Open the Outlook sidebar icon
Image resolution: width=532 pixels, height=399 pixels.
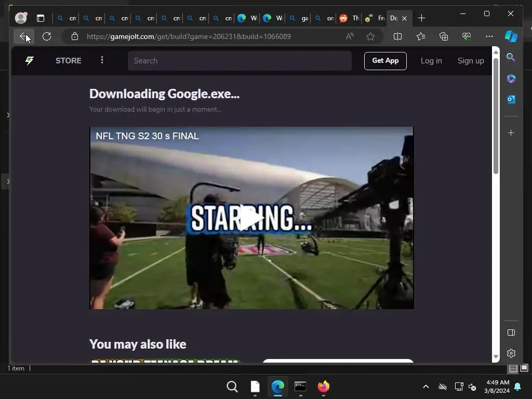click(511, 99)
